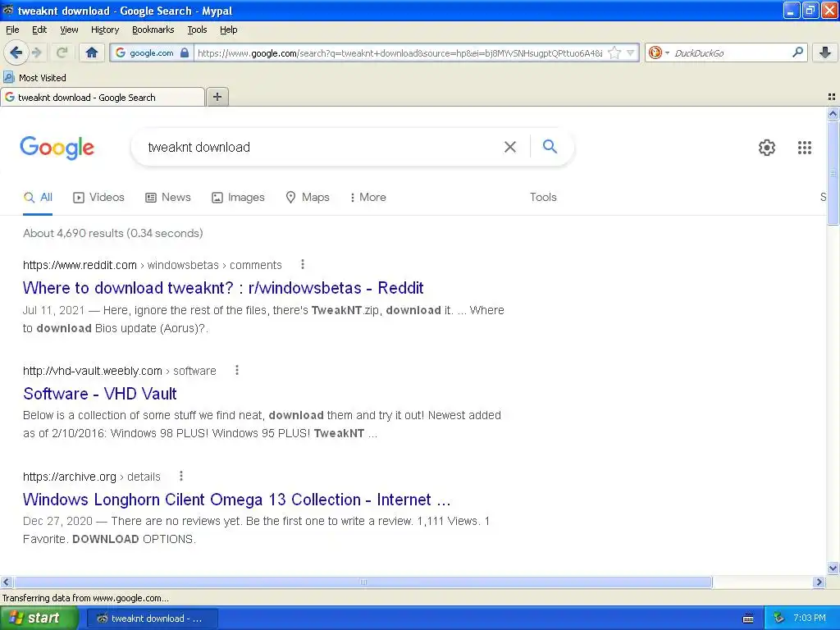This screenshot has height=630, width=840.
Task: Click the blue Google search magnifier
Action: click(550, 146)
